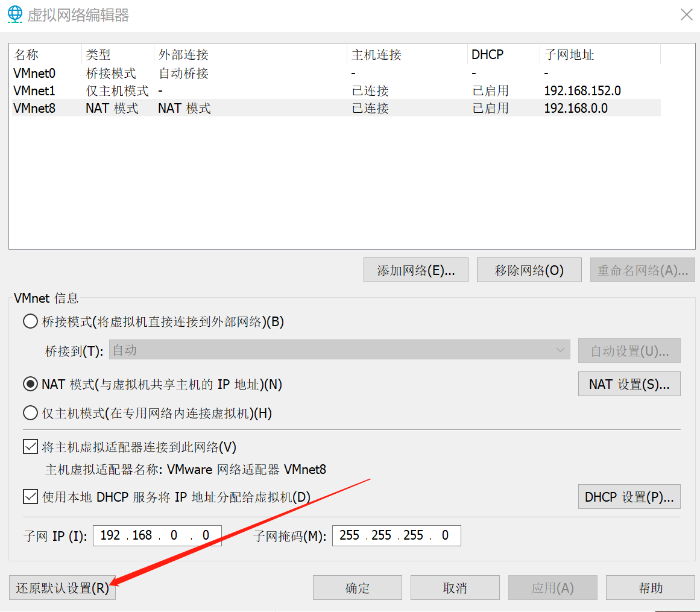Click 仅主机模式 cell in VMnet1 row

(117, 90)
